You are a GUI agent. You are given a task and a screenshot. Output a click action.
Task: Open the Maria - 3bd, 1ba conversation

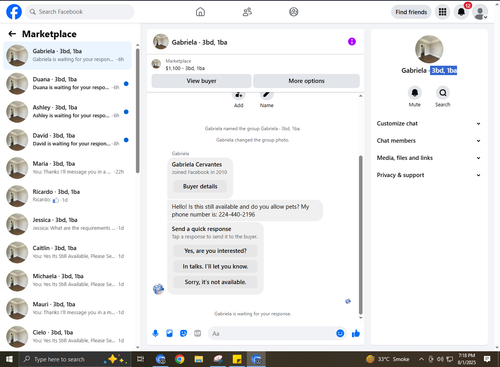(67, 168)
